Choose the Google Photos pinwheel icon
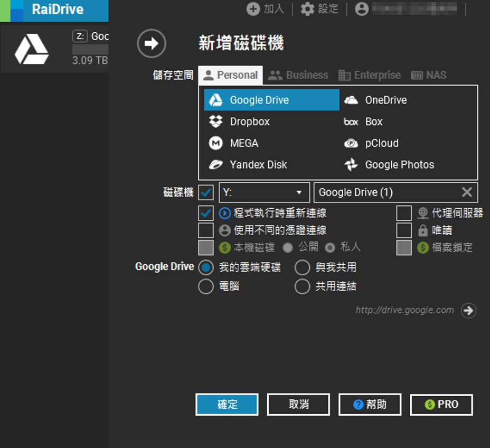This screenshot has width=490, height=448. coord(351,165)
